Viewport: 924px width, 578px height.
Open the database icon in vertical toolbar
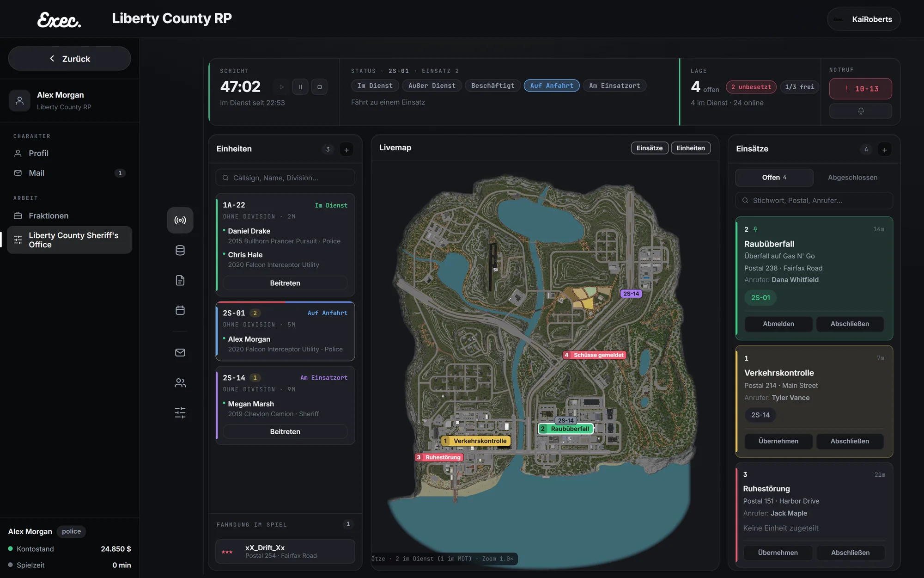[x=180, y=250]
